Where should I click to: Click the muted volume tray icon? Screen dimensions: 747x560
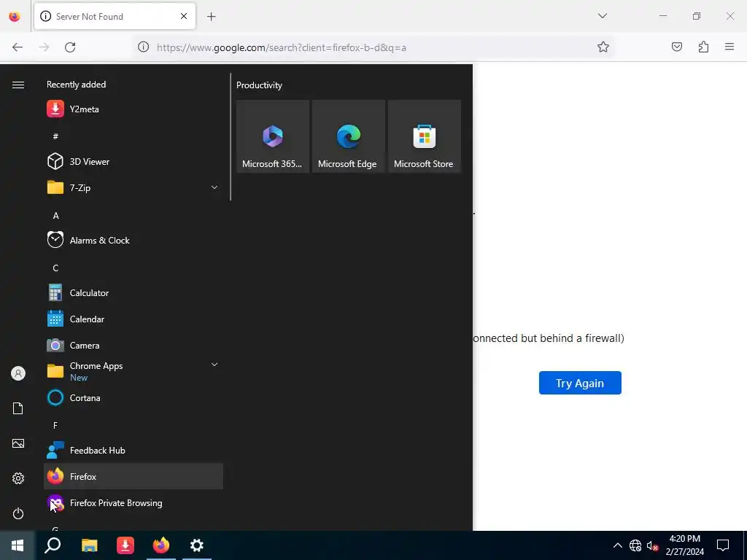(x=652, y=545)
